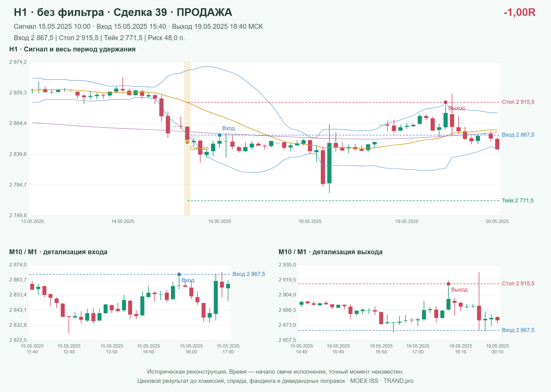Click the 2 839,6 price axis label
Image resolution: width=551 pixels, height=392 pixels.
(x=18, y=154)
